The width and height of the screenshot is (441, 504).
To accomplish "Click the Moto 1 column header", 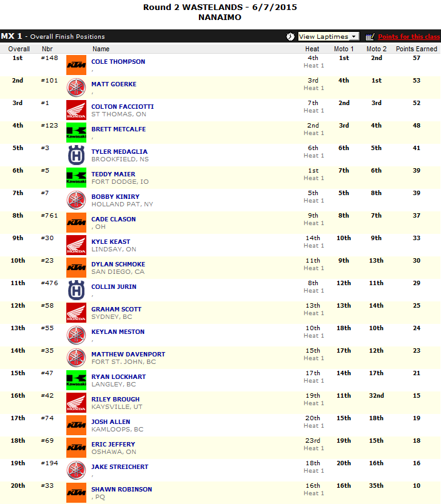I will (x=343, y=49).
